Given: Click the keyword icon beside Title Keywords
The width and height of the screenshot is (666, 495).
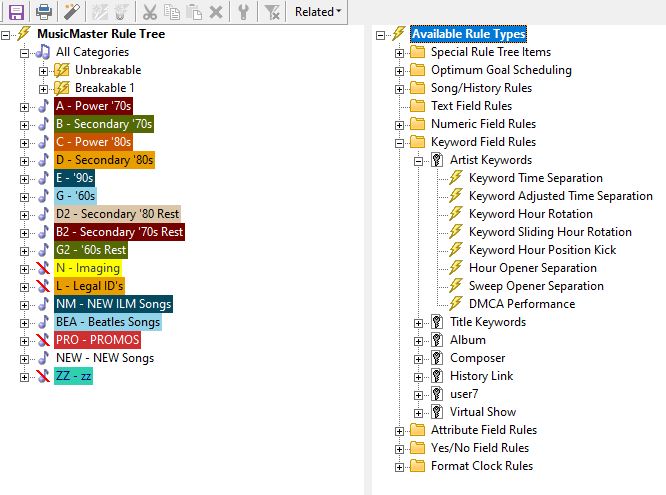Looking at the screenshot, I should [x=437, y=322].
